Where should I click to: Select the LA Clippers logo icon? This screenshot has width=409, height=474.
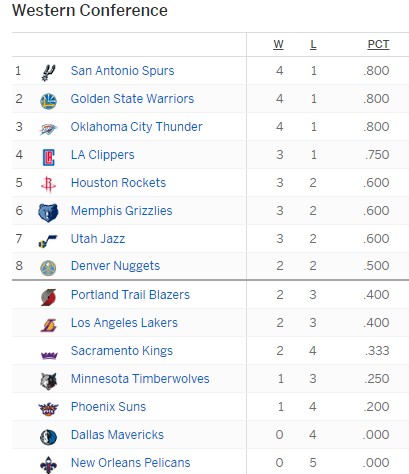click(49, 157)
